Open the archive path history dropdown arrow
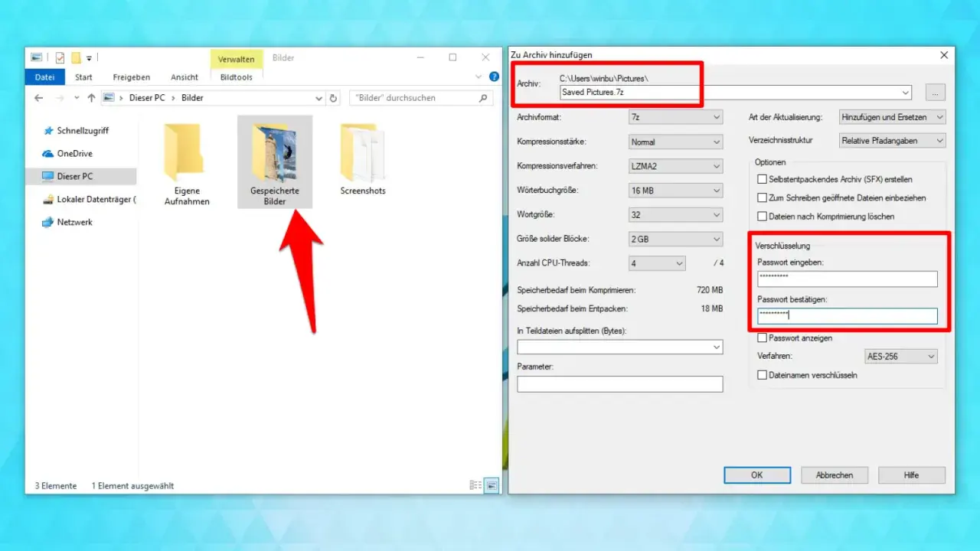 [906, 93]
